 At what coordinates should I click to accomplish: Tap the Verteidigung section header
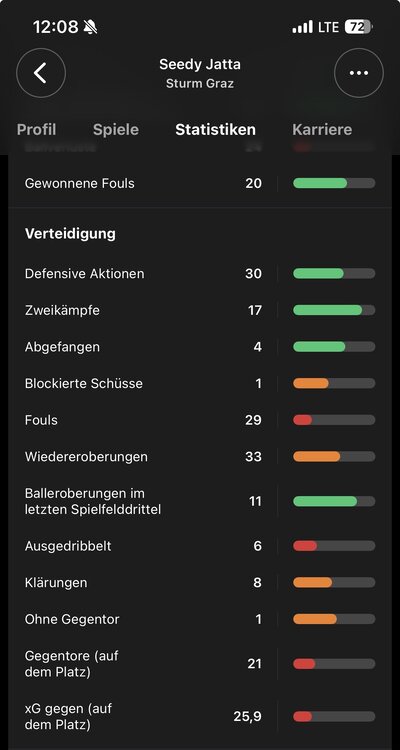click(x=70, y=234)
